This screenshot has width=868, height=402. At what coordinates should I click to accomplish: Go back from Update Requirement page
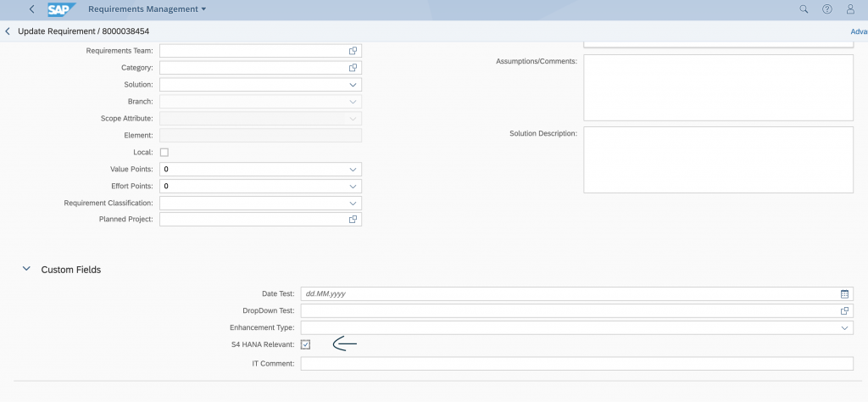8,31
